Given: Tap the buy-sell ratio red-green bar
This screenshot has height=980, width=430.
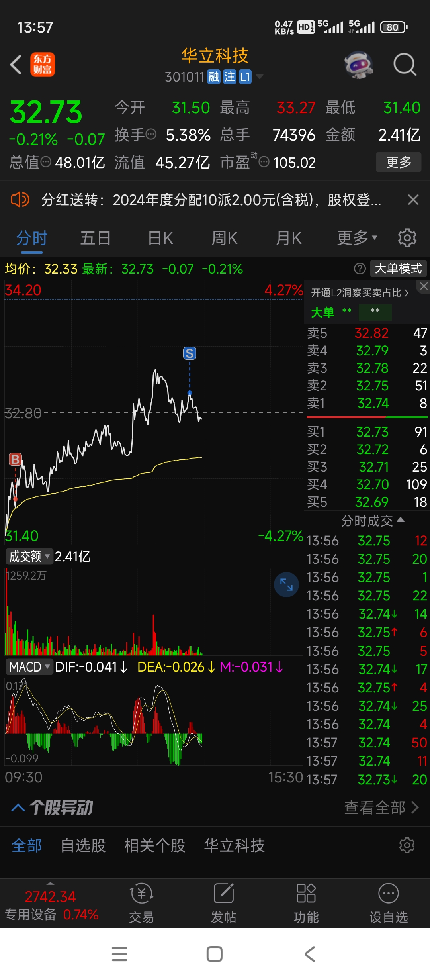Looking at the screenshot, I should [x=367, y=417].
